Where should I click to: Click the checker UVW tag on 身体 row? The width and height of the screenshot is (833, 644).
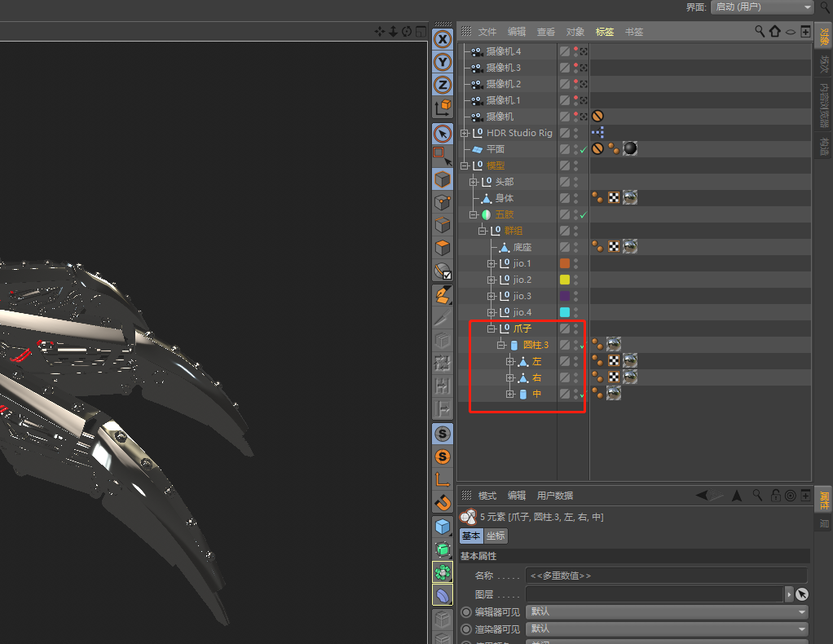coord(614,197)
